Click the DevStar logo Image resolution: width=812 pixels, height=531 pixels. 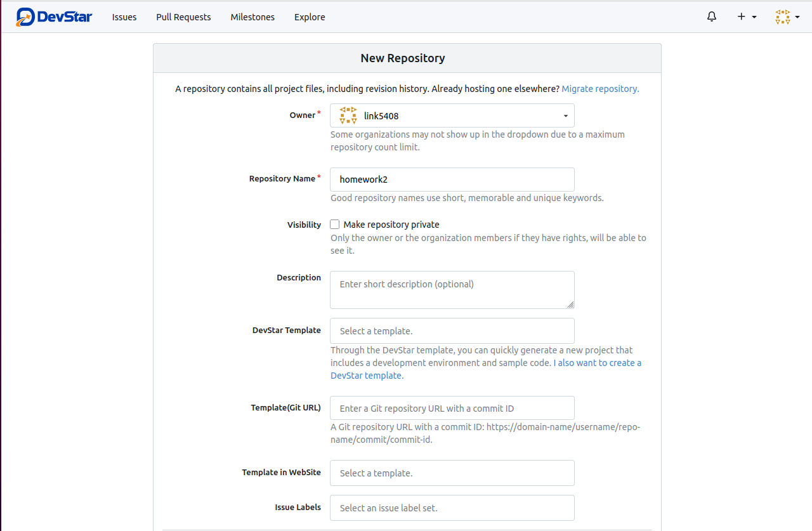pyautogui.click(x=54, y=17)
